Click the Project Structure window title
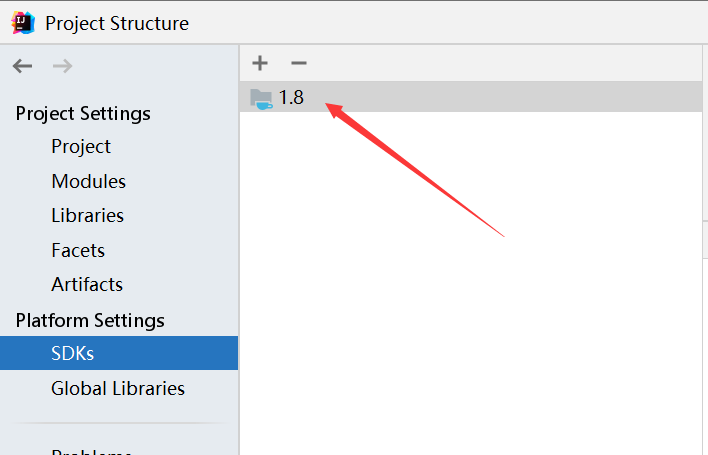This screenshot has height=455, width=708. point(117,23)
